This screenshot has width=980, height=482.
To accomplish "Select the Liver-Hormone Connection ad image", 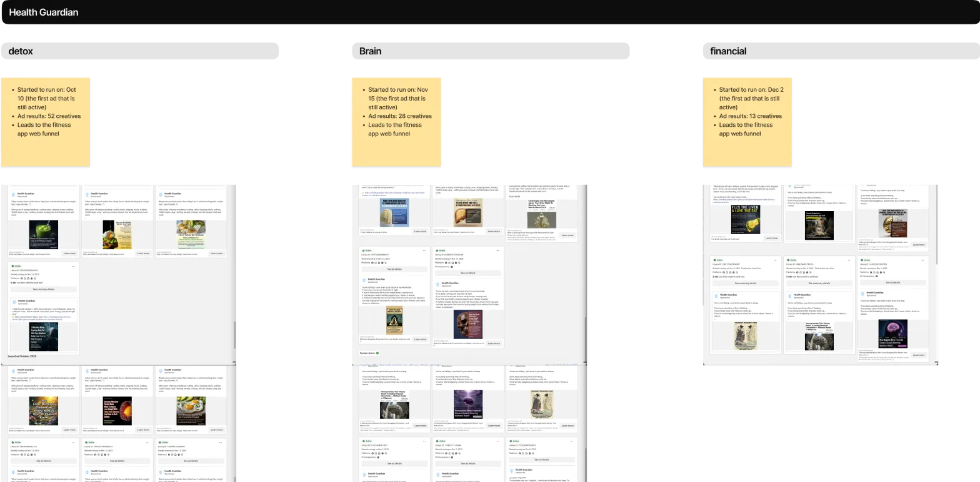I will click(44, 411).
